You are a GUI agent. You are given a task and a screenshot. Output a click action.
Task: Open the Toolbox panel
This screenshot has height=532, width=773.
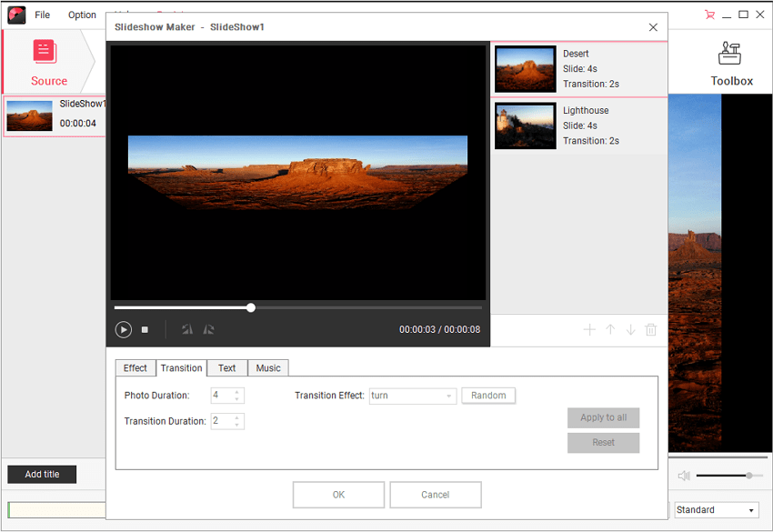click(731, 63)
